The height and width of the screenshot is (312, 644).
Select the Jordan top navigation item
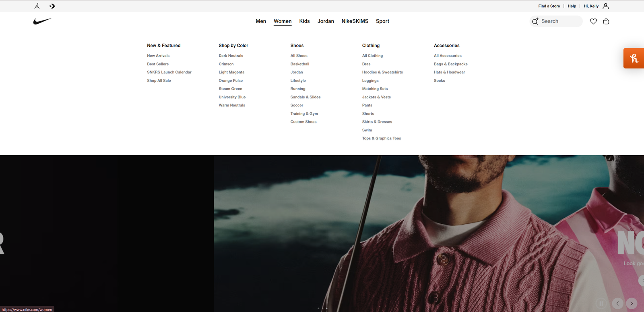[x=326, y=21]
